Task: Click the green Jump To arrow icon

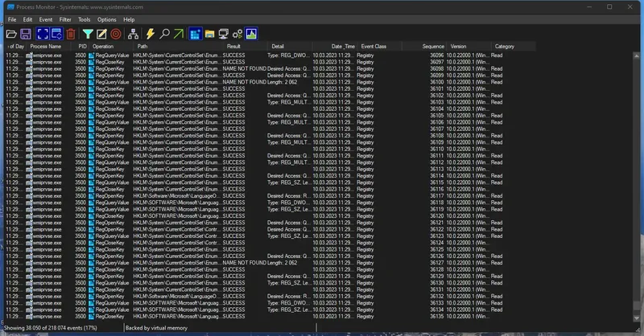Action: click(x=179, y=34)
